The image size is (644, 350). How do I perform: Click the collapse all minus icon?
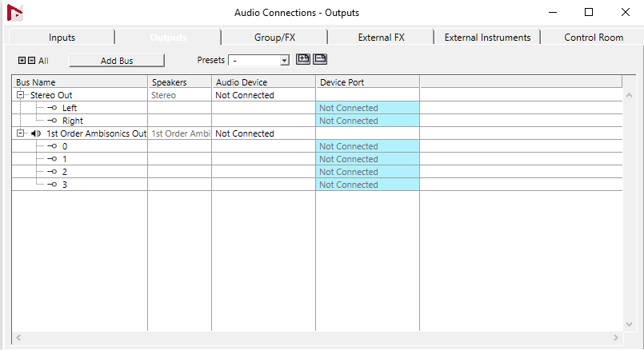coord(31,61)
